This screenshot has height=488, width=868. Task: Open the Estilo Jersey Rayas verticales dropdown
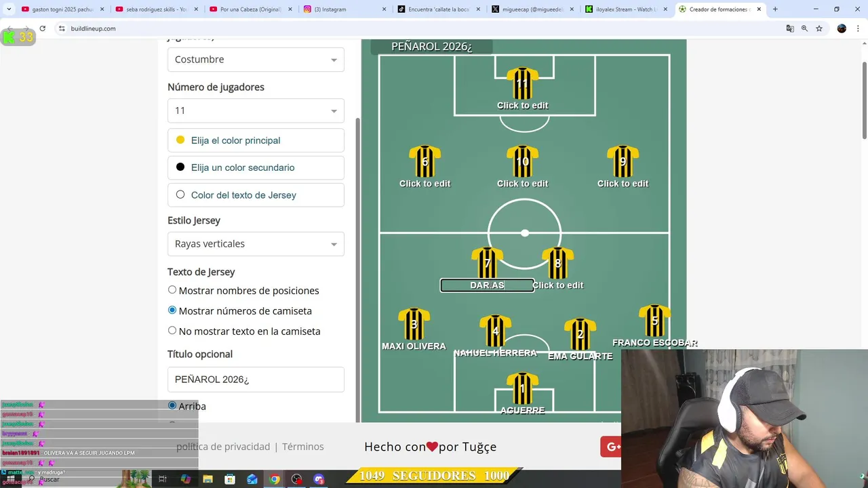coord(256,244)
